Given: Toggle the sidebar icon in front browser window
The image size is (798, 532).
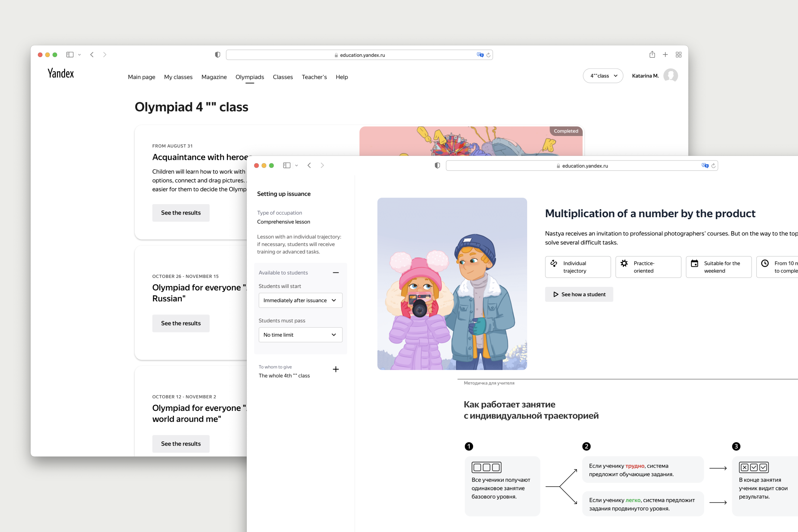Looking at the screenshot, I should [x=286, y=165].
